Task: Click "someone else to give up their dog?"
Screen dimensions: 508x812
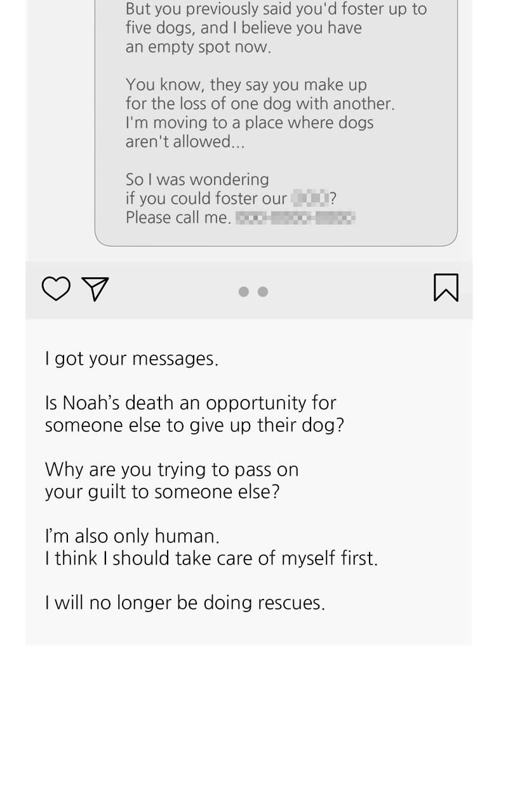Action: pos(194,425)
